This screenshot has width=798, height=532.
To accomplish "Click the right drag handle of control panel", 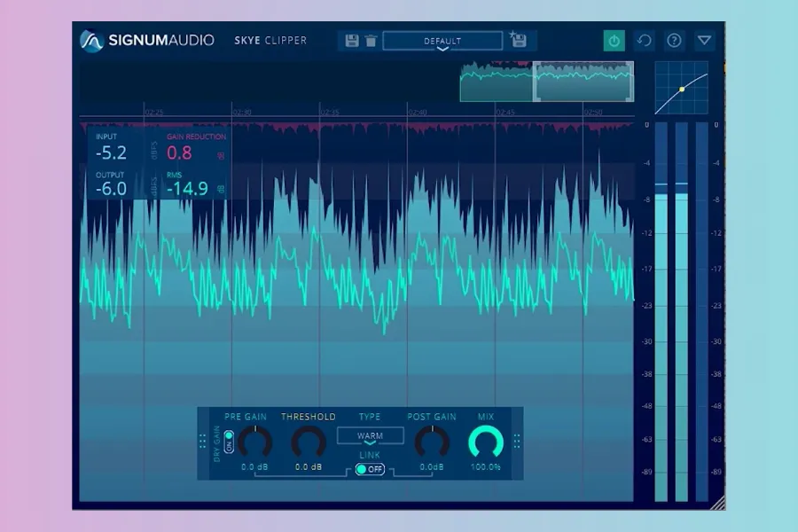I will point(517,441).
